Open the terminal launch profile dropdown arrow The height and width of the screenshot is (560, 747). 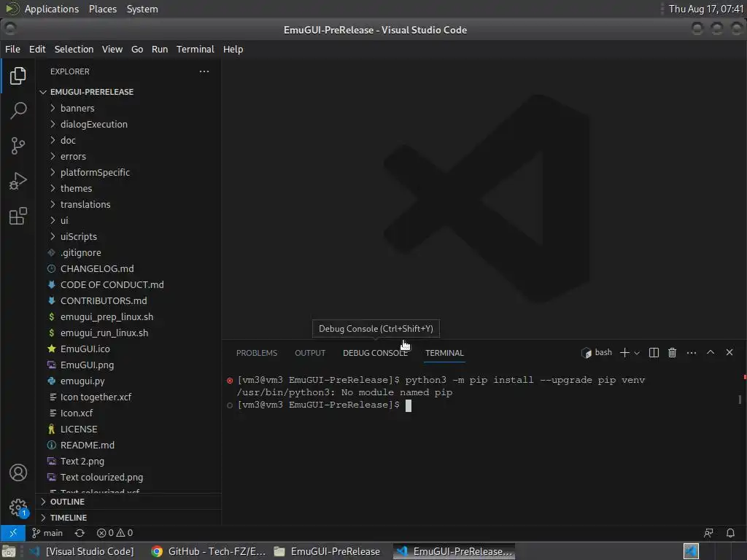pos(637,353)
